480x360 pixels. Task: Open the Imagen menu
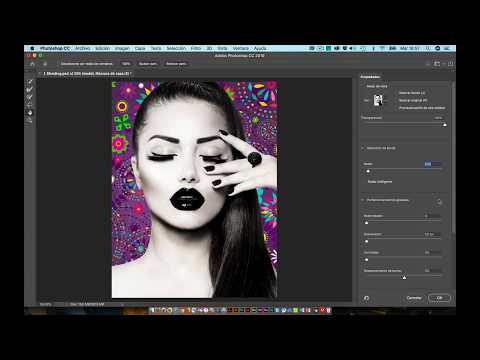click(x=122, y=48)
